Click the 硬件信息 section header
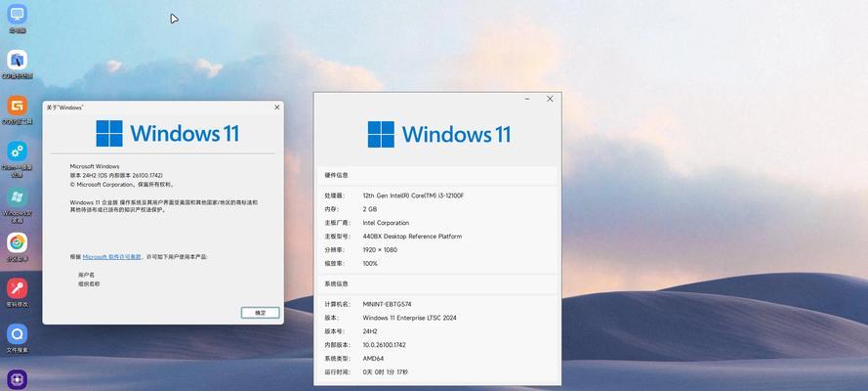The image size is (868, 391). 336,175
